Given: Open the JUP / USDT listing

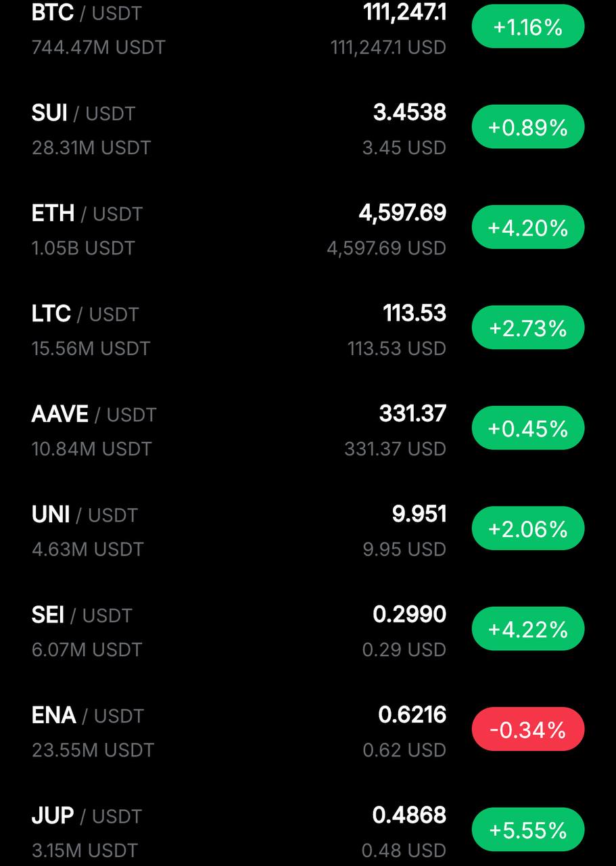Looking at the screenshot, I should [x=308, y=831].
